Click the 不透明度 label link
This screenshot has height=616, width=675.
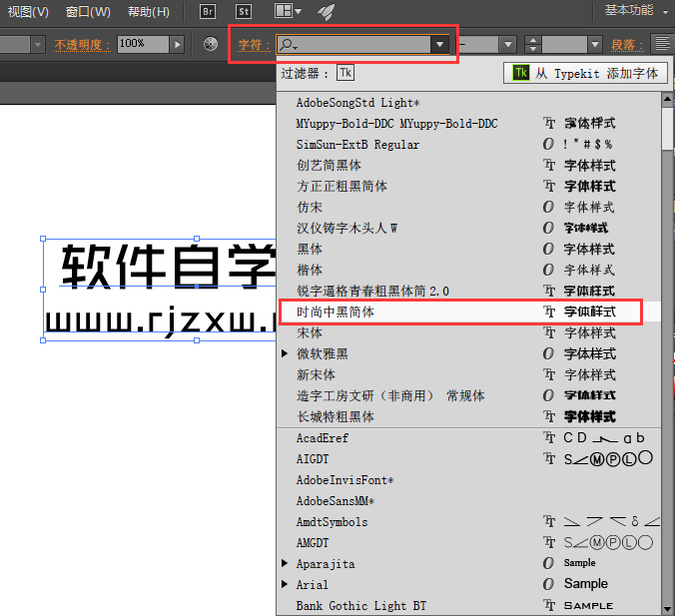pyautogui.click(x=82, y=45)
